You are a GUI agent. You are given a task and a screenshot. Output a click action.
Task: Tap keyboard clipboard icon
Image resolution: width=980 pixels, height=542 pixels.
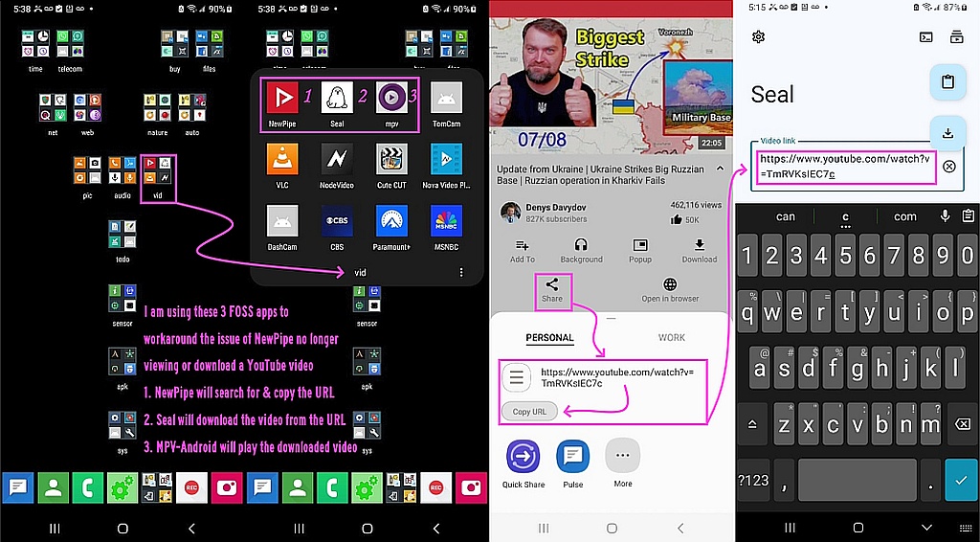tap(969, 216)
